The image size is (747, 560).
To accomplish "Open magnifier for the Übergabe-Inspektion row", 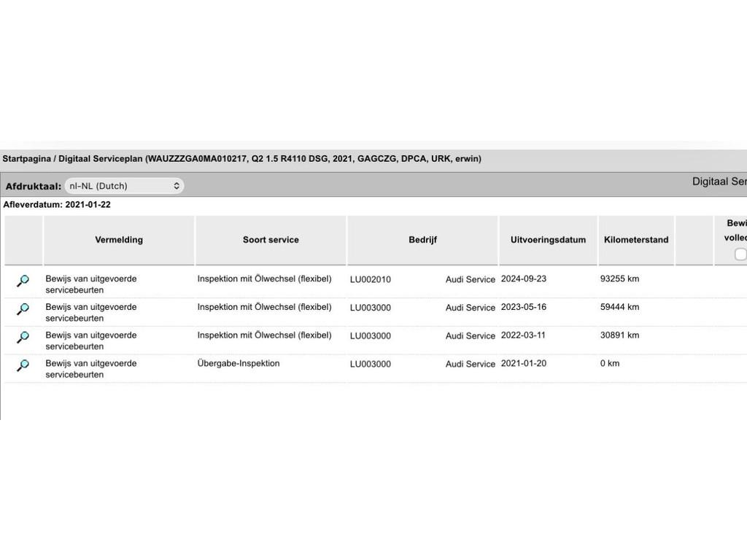I will point(23,365).
